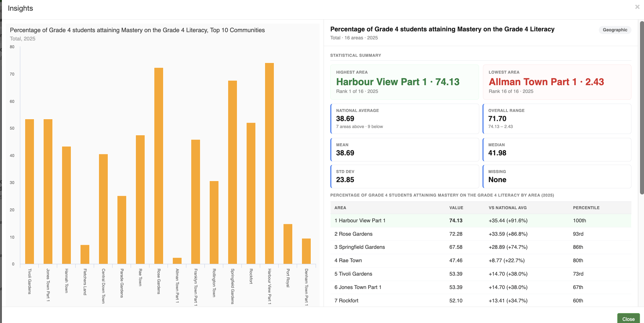Click the VS NATIONAL AVG column header
Viewport: 644px width, 323px height.
tap(508, 208)
